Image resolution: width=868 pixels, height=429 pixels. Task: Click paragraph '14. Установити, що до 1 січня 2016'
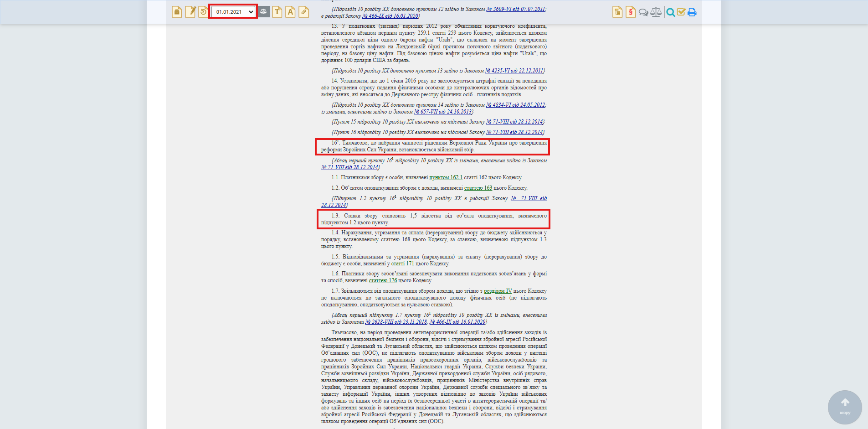(x=434, y=88)
